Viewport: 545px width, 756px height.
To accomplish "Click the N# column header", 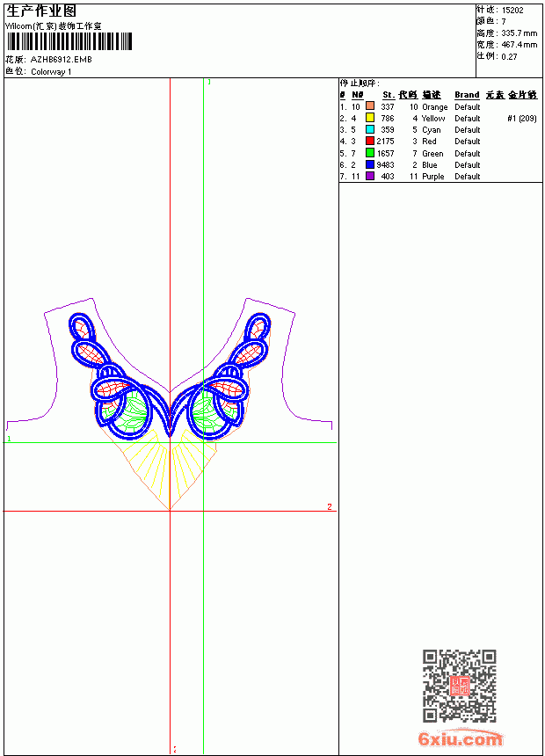I will [358, 95].
